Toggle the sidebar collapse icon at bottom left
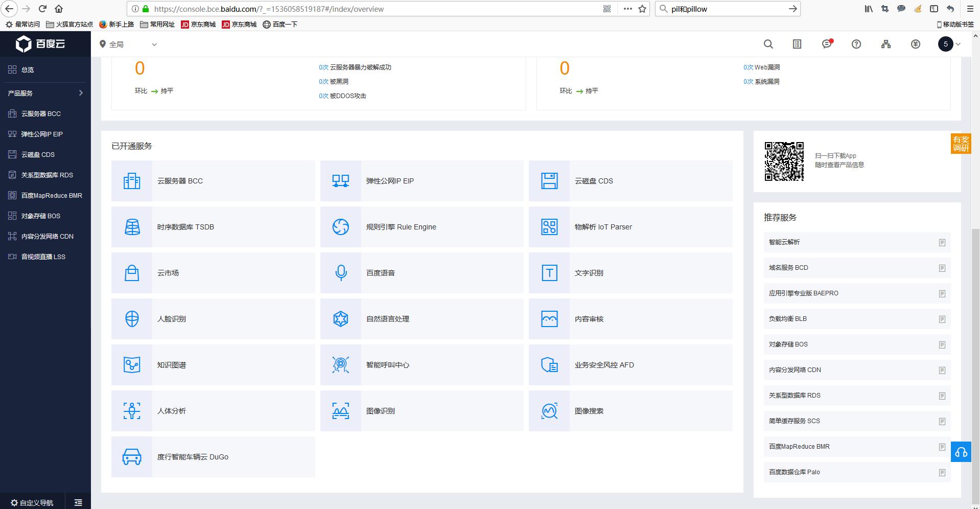 point(78,502)
